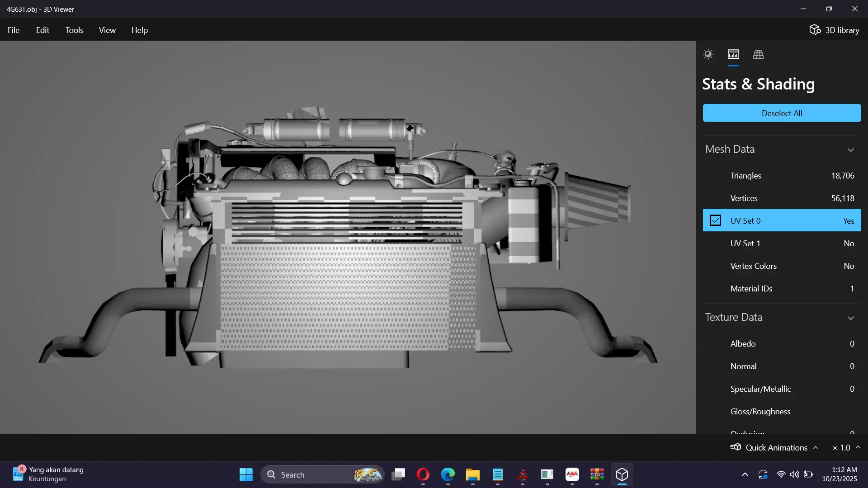Launch Opera browser from the taskbar

[423, 474]
